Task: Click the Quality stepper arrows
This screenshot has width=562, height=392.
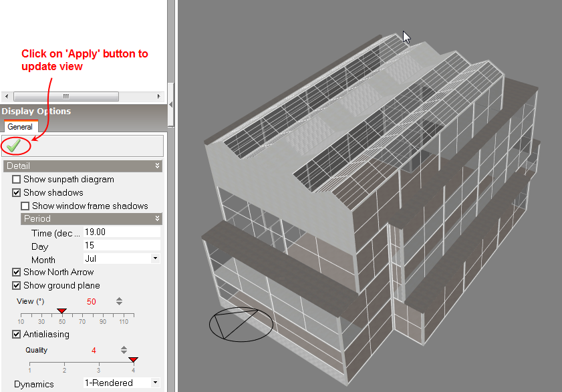Action: click(x=124, y=350)
